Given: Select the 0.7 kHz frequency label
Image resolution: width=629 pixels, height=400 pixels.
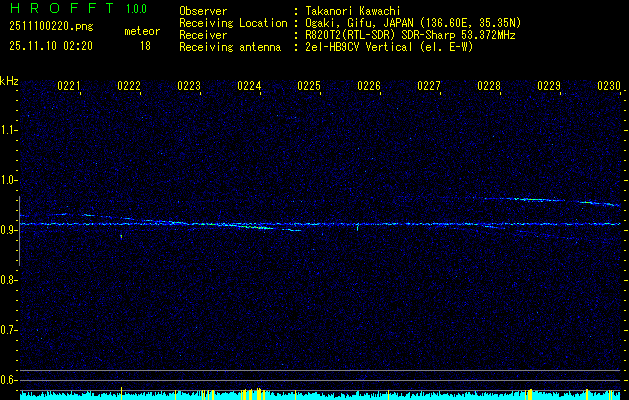Looking at the screenshot, I should tap(9, 329).
